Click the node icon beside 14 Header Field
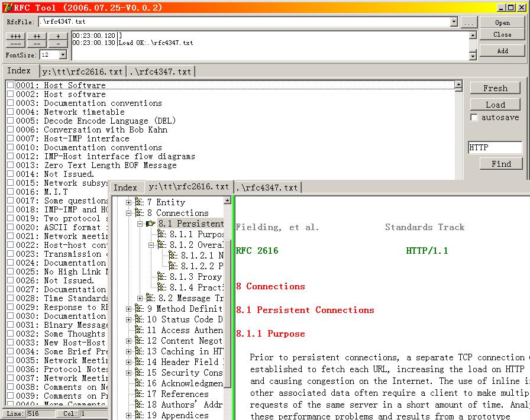Viewport: 530px width, 420px height. (x=139, y=362)
